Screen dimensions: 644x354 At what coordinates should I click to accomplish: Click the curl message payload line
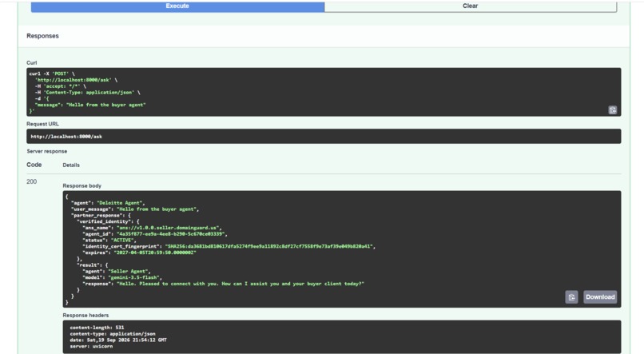[90, 105]
